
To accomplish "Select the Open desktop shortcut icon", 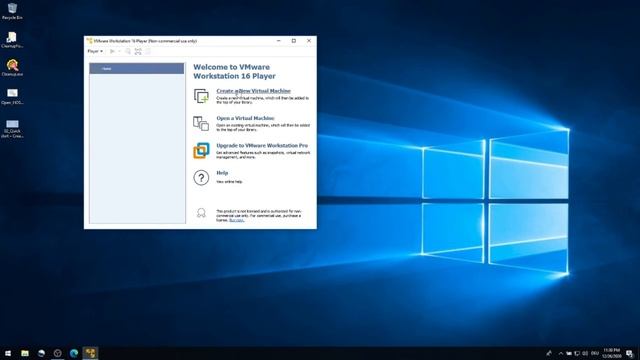I will (12, 97).
